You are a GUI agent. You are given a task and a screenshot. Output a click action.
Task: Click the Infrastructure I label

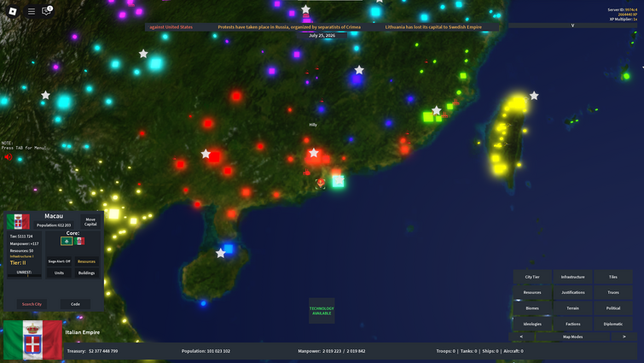point(22,256)
